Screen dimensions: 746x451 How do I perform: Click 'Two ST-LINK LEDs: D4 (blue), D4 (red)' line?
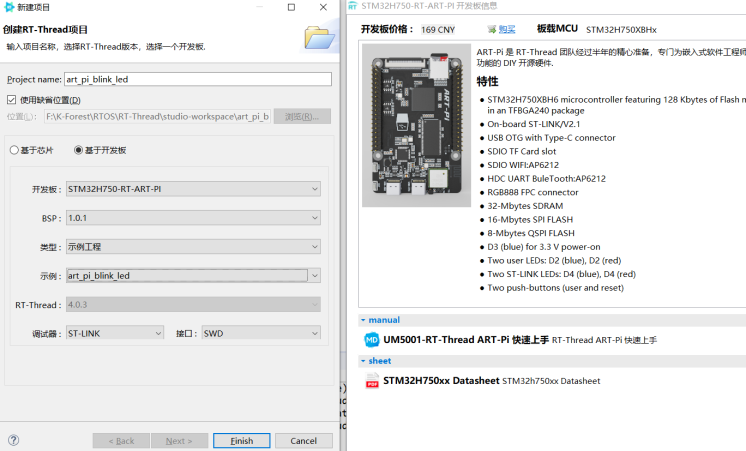point(561,275)
